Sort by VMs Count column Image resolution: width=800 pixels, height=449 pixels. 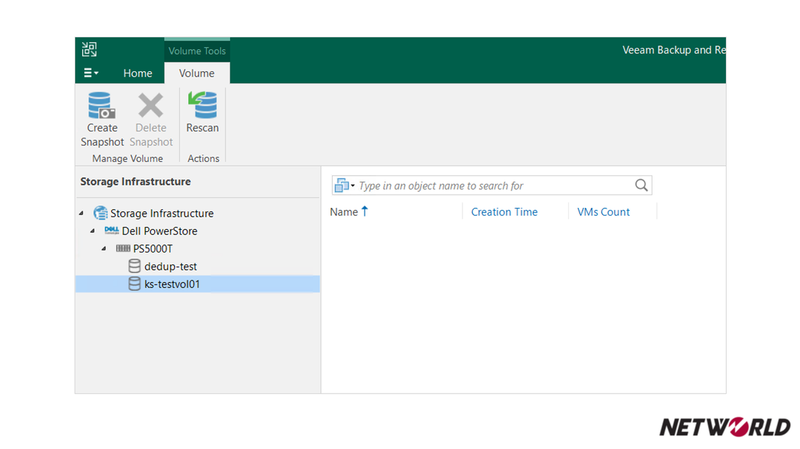tap(603, 212)
